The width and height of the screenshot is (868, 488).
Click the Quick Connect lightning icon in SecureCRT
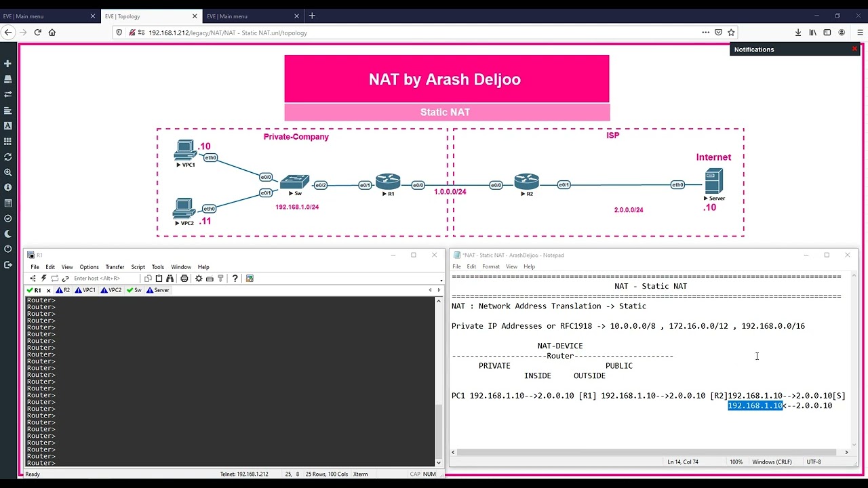pyautogui.click(x=44, y=279)
